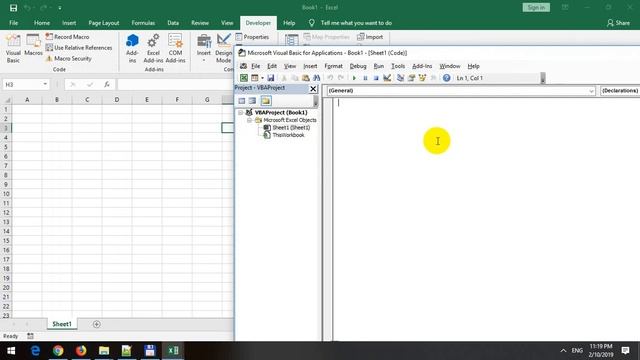Toggle Folders icon in Project pane
This screenshot has height=360, width=640.
click(266, 100)
